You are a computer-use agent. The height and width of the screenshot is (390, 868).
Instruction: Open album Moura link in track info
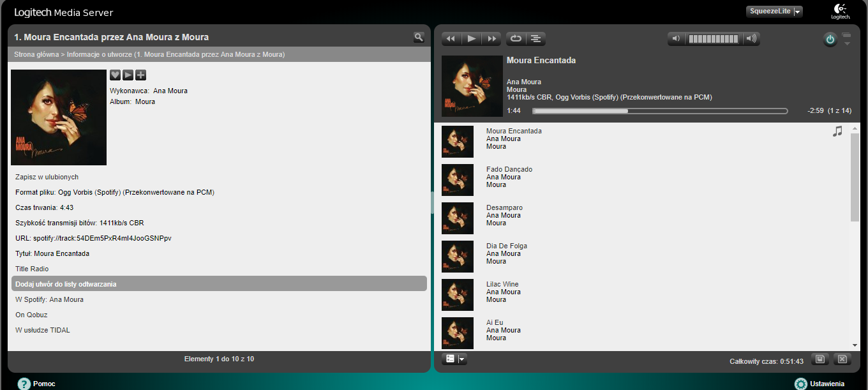coord(145,101)
